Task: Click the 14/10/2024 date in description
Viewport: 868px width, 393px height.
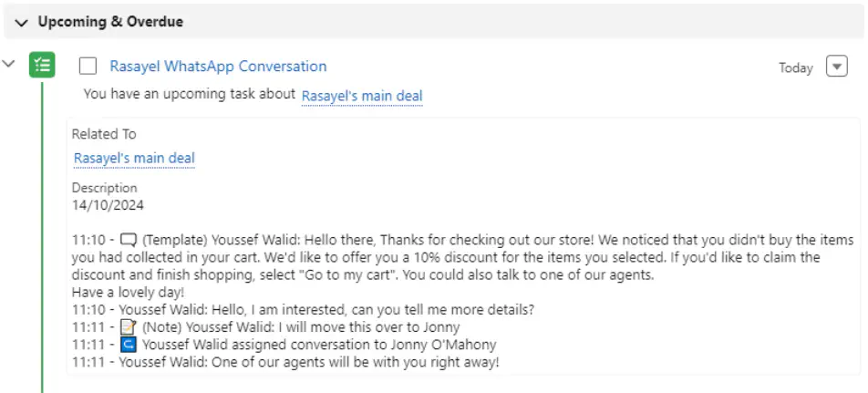Action: point(108,205)
